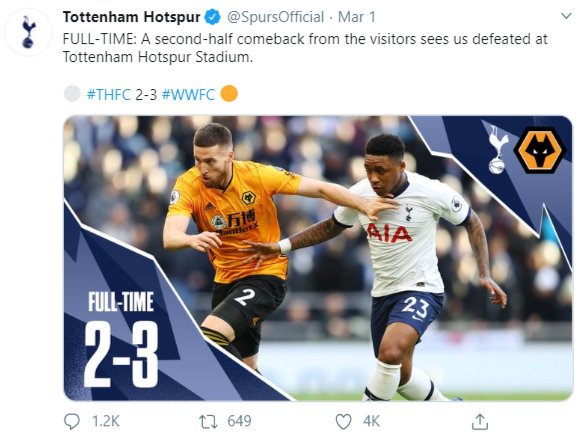Open the Mar 1 tweet timestamp
Screen dimensions: 581x434
pos(356,17)
